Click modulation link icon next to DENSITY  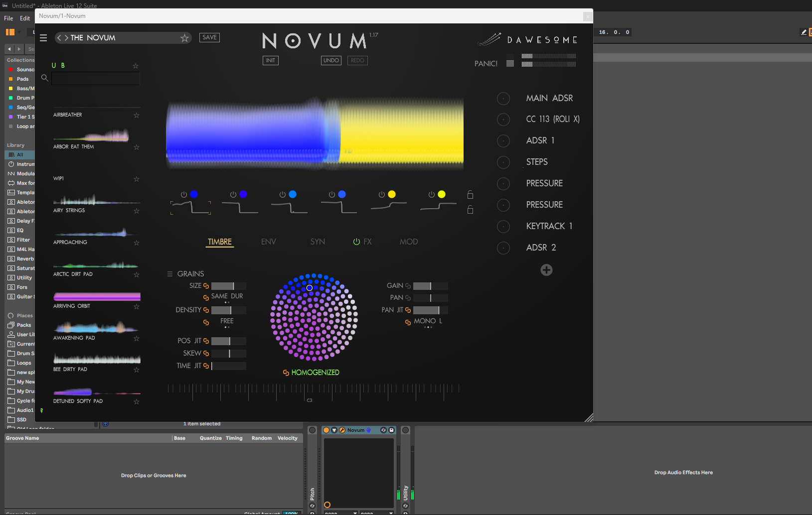click(x=206, y=310)
